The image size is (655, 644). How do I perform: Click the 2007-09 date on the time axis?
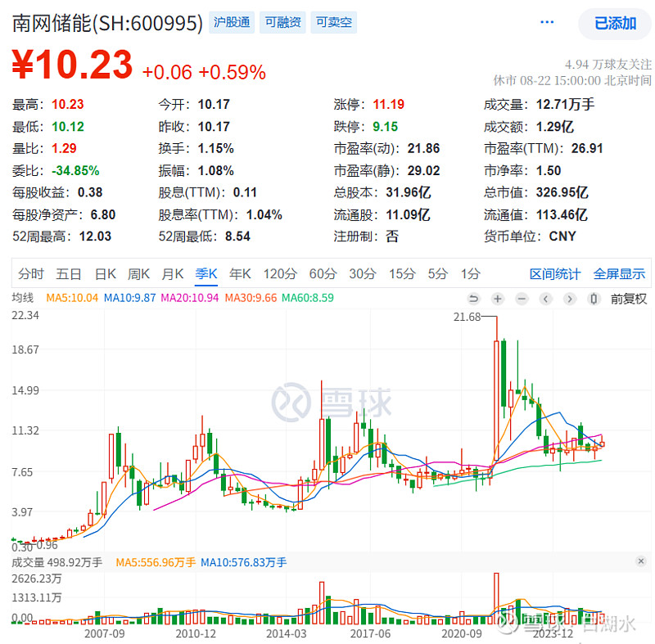pos(105,633)
